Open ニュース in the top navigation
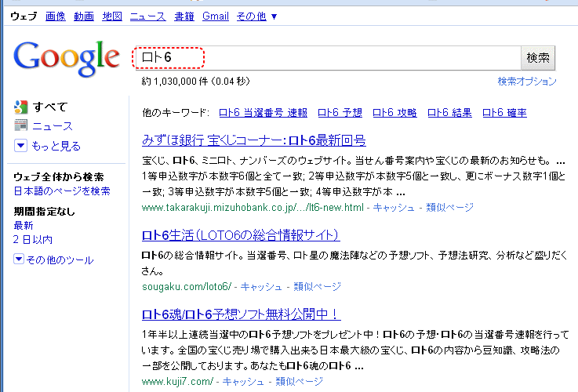 pyautogui.click(x=147, y=16)
